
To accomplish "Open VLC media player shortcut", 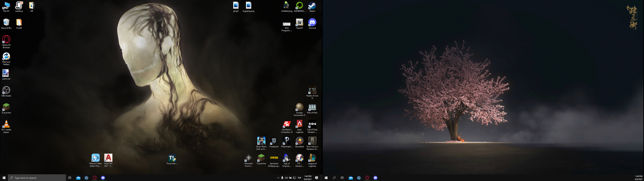I will pos(6,126).
